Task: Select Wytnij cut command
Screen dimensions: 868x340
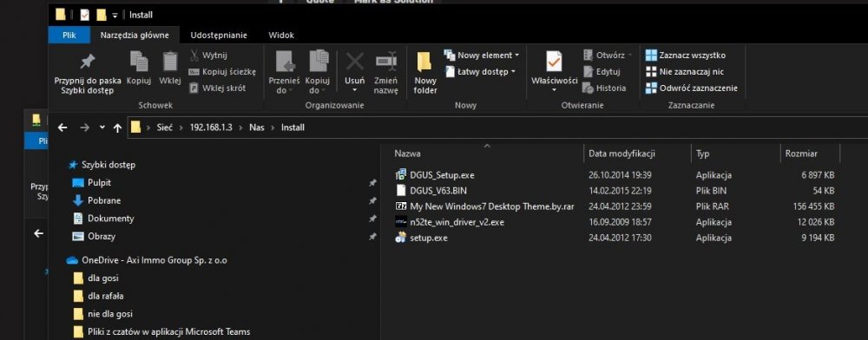Action: point(208,56)
